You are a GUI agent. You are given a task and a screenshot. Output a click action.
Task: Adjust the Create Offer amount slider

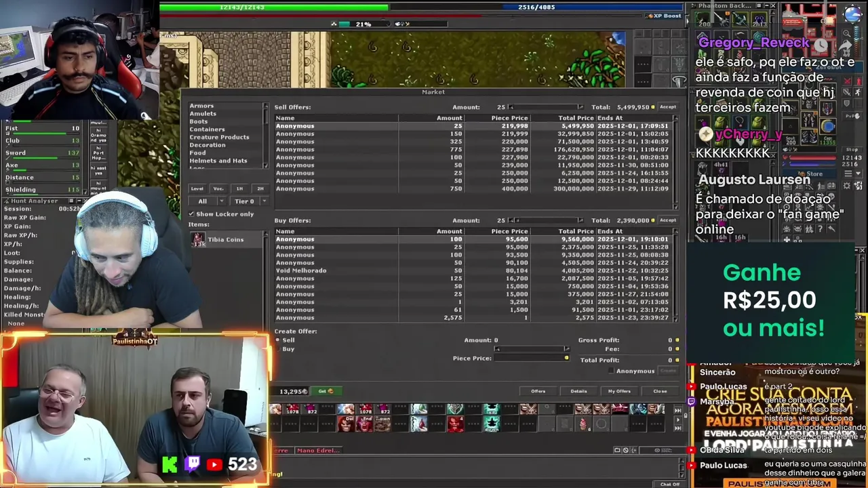pos(533,349)
